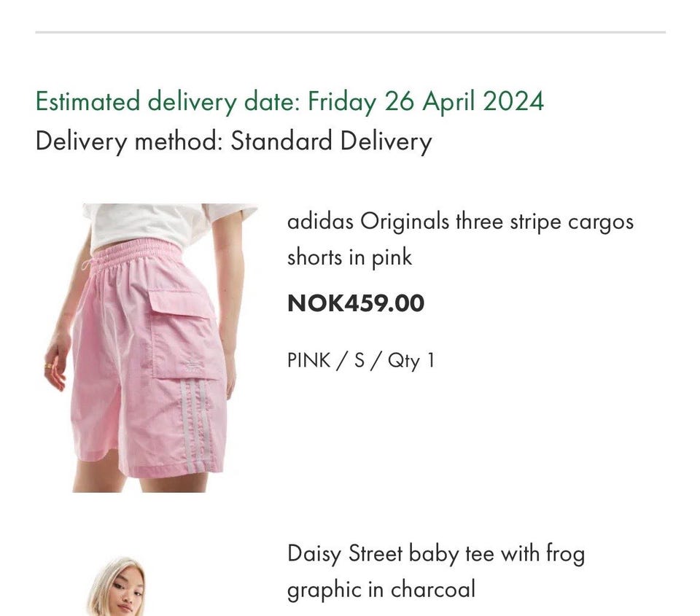This screenshot has width=700, height=616.
Task: Click the size S in item details
Action: [x=359, y=360]
